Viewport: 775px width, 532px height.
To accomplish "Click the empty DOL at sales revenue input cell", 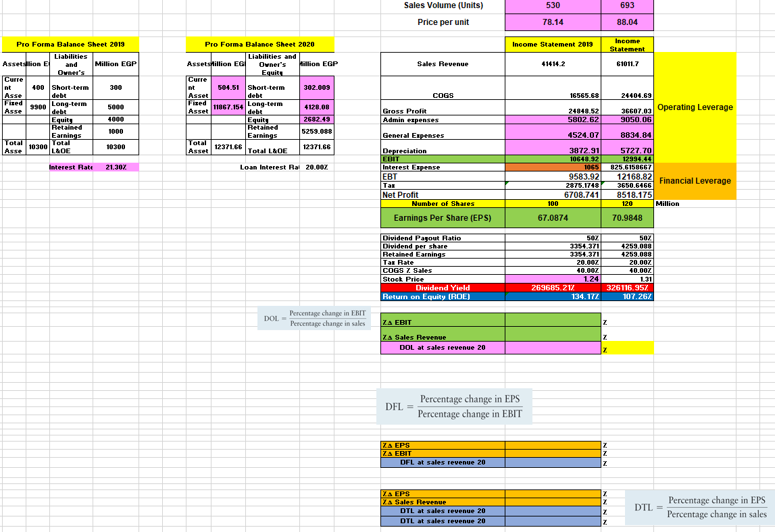I will (553, 348).
